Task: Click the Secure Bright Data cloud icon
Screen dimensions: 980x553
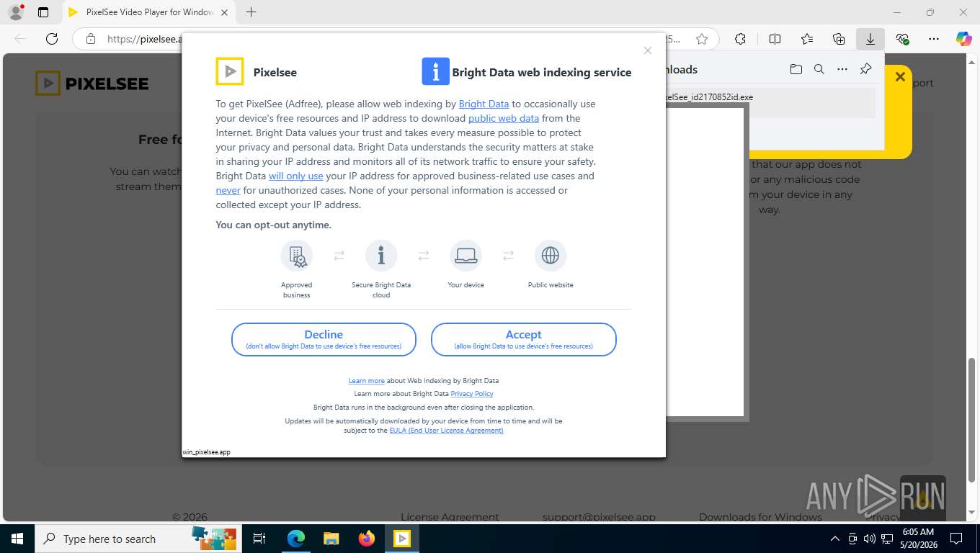Action: pos(381,256)
